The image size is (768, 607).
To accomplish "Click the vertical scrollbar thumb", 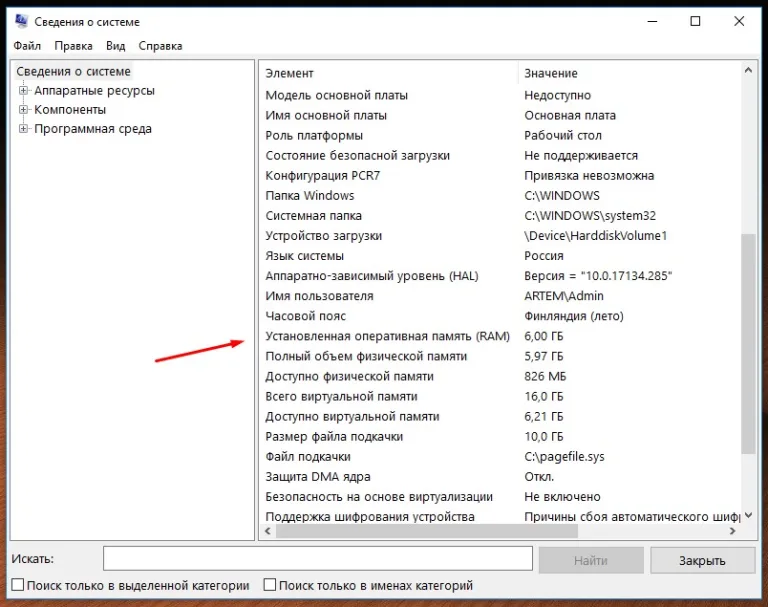I will [748, 344].
